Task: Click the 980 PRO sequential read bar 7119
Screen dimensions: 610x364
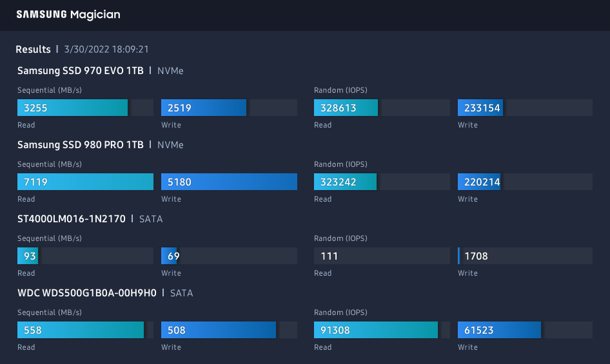Action: 85,182
